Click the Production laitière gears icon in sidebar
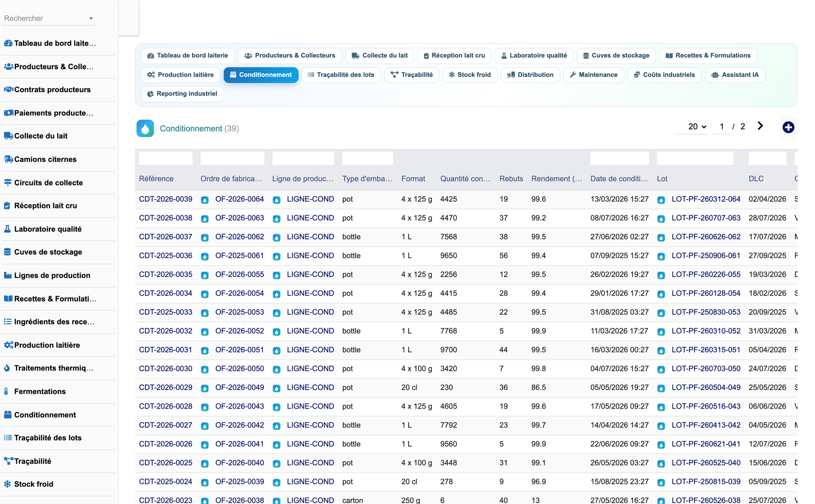The image size is (815, 504). 8,345
